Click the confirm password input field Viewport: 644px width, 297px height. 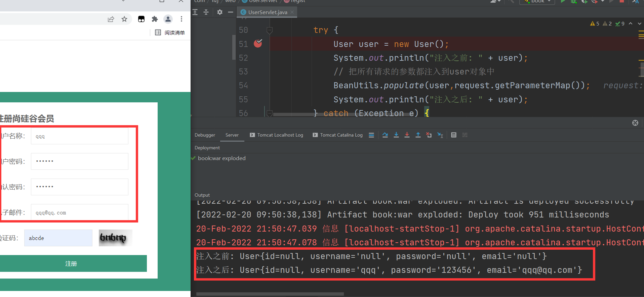pyautogui.click(x=80, y=187)
